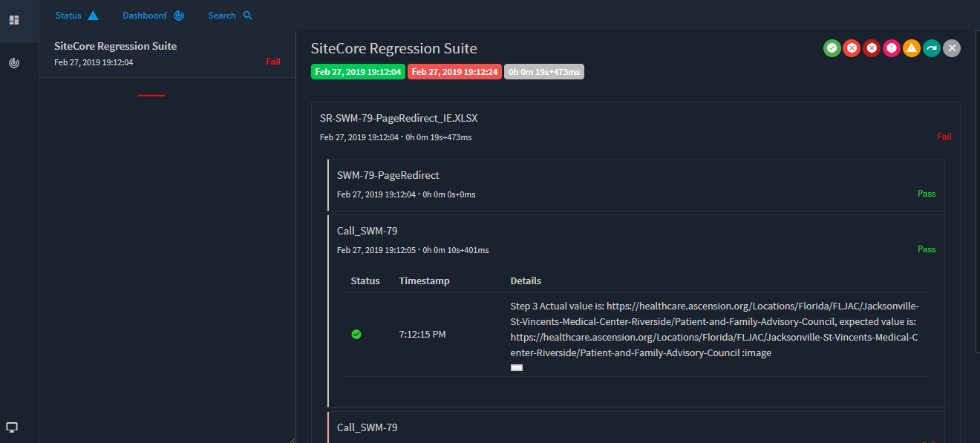The height and width of the screenshot is (443, 980).
Task: Click Feb 27, 2019 19:12:04 under test list item
Action: (x=94, y=62)
